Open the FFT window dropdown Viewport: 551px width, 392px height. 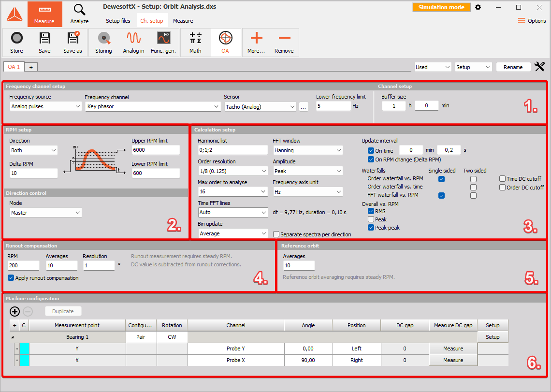pyautogui.click(x=308, y=150)
